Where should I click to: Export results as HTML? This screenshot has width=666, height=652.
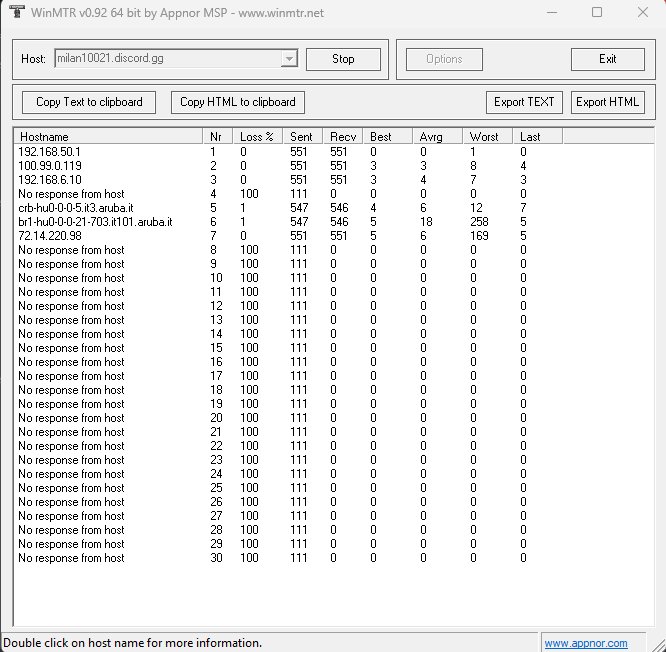[x=607, y=102]
